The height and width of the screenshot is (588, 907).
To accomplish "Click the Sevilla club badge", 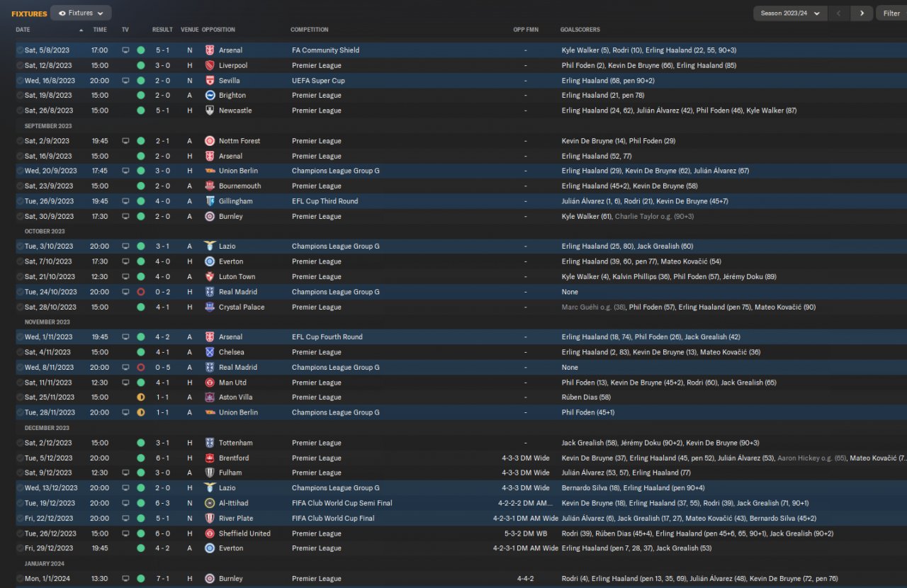I will coord(210,81).
